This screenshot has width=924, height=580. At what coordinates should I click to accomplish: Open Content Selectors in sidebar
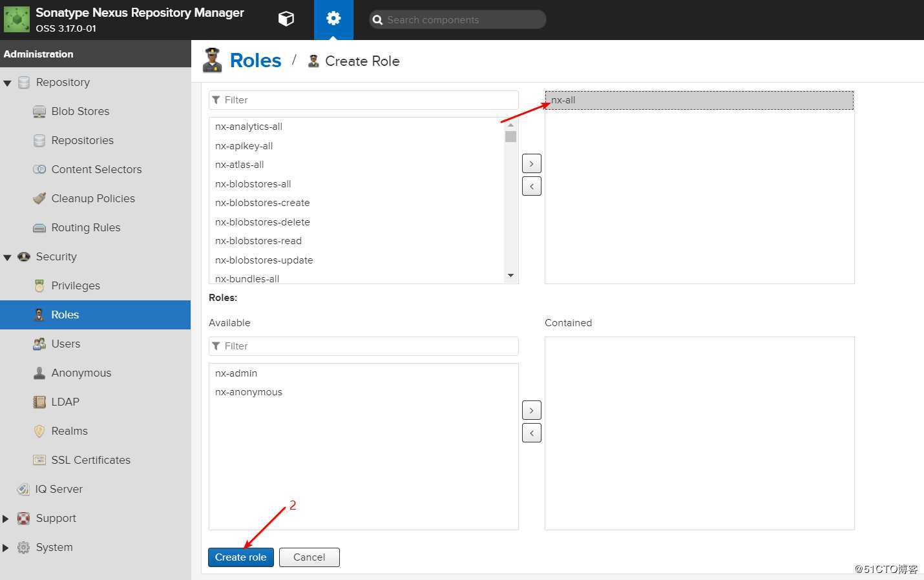(x=96, y=169)
